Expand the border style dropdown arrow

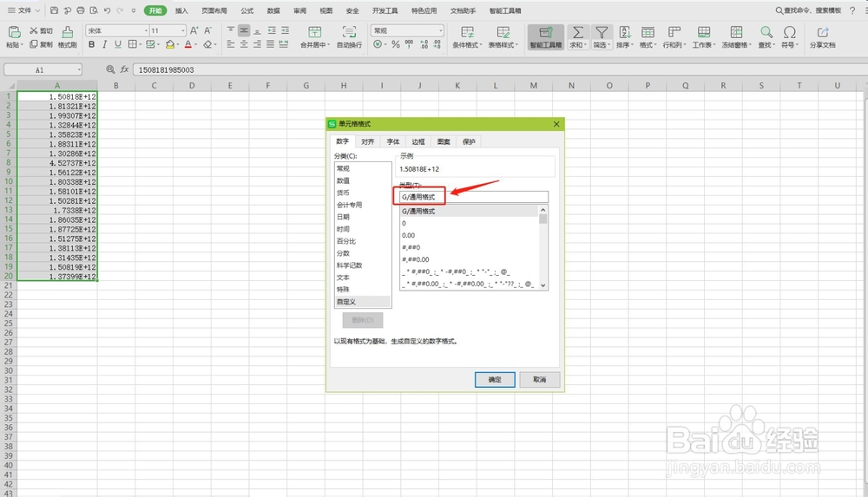click(140, 44)
